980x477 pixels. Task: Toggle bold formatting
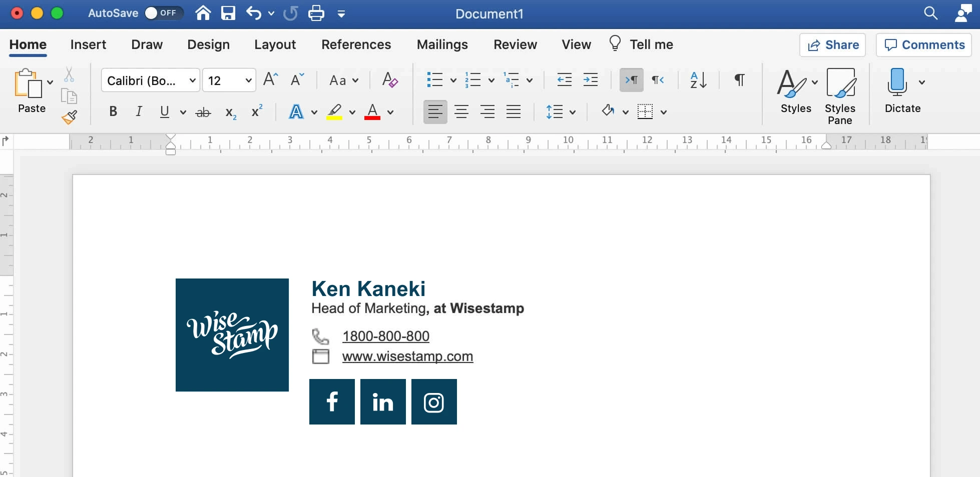tap(113, 111)
